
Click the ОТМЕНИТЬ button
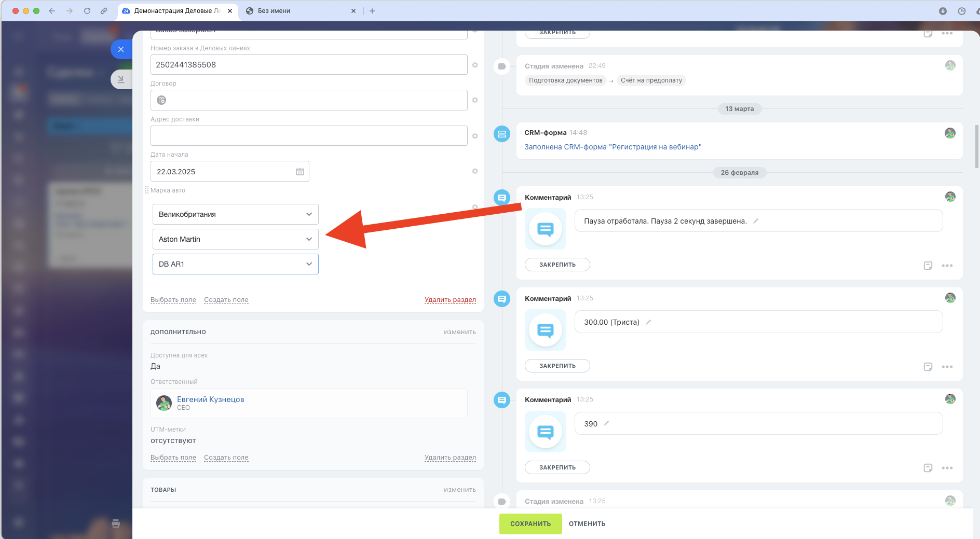point(587,524)
